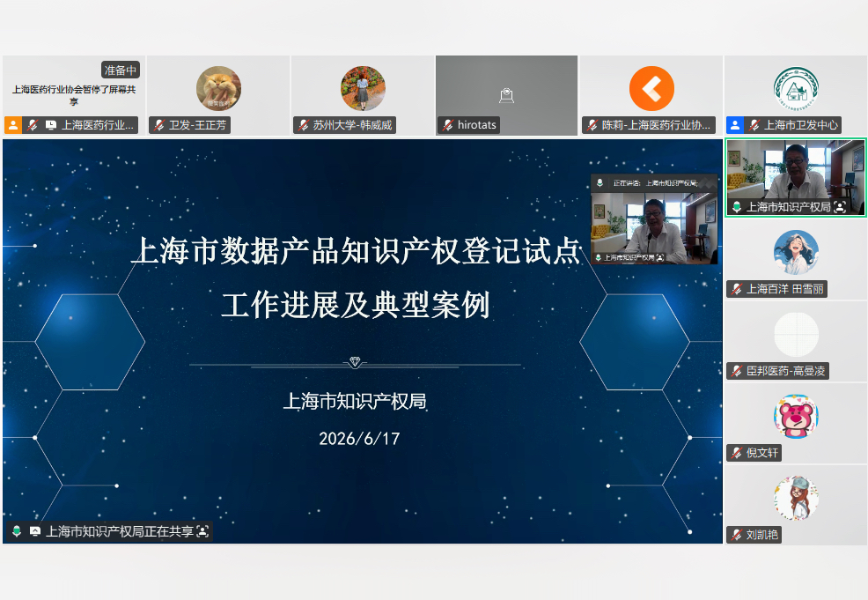Click floating speaker video inside shared slide

point(654,227)
